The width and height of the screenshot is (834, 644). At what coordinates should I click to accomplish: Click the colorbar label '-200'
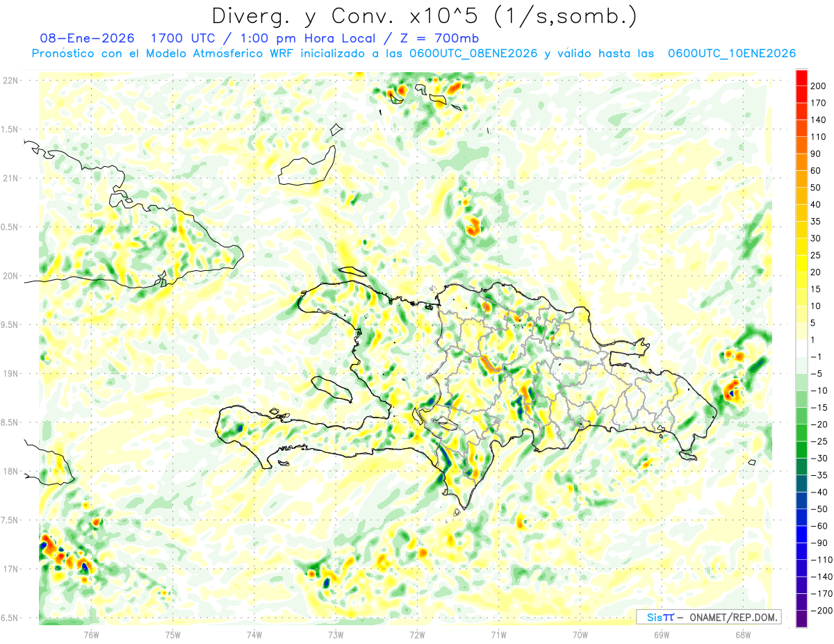[x=821, y=611]
